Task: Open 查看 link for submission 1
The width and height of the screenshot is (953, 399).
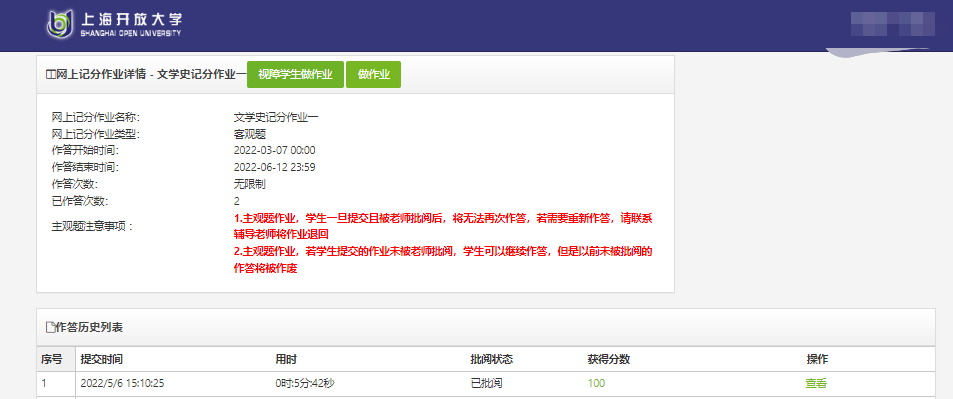Action: (x=816, y=384)
